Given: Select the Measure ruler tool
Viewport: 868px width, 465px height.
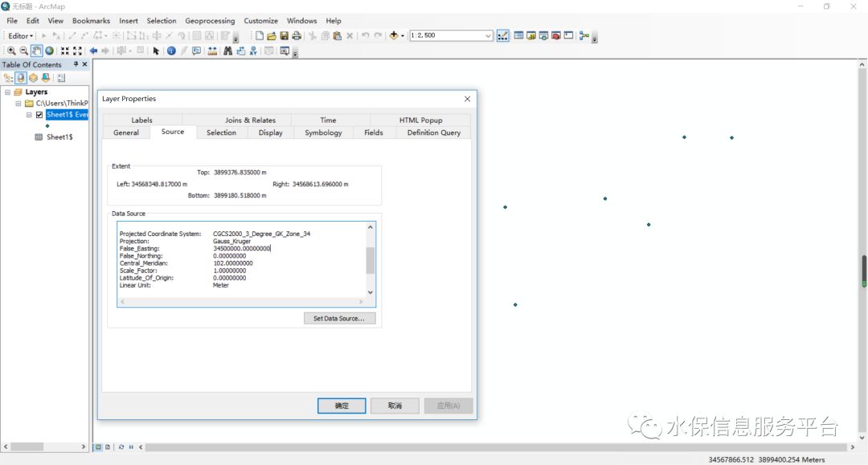Looking at the screenshot, I should 212,51.
